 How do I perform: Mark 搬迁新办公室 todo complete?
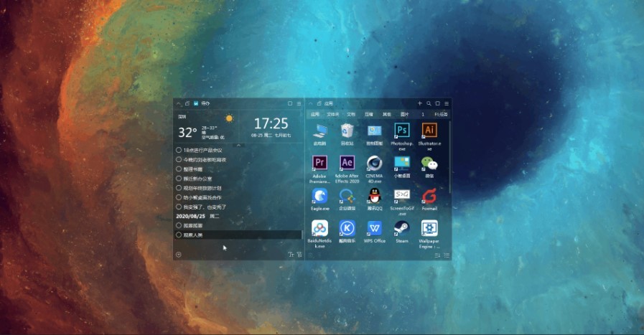point(179,178)
